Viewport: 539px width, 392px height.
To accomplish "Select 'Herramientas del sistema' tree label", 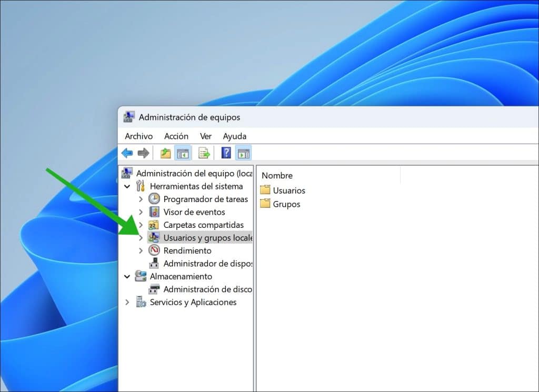I will 196,186.
